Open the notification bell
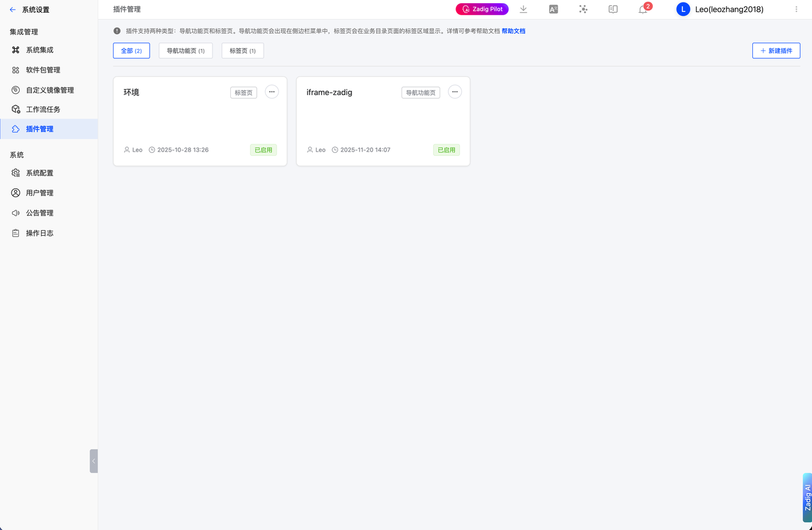The height and width of the screenshot is (530, 812). (643, 10)
